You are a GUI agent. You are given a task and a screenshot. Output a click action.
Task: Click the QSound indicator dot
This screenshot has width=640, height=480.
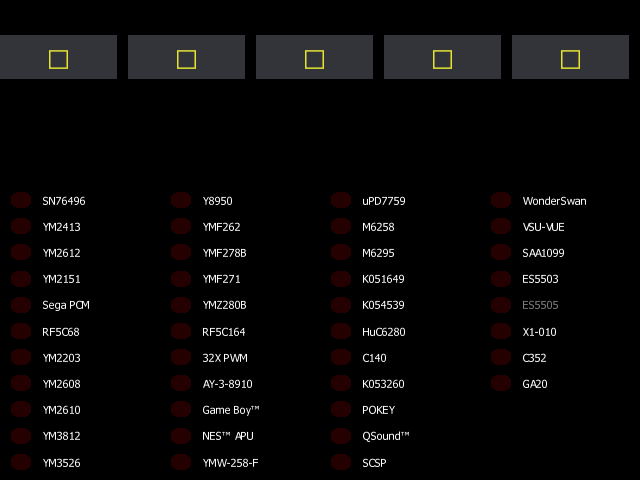(x=341, y=436)
